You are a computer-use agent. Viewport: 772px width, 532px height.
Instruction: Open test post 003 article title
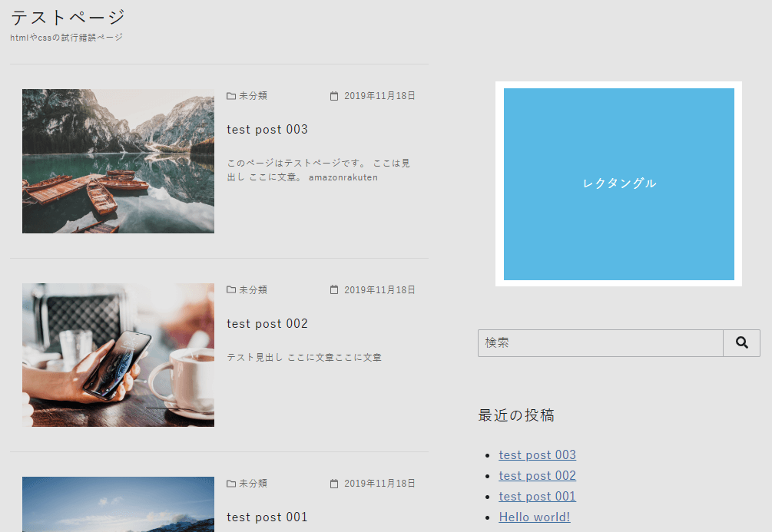pos(267,130)
